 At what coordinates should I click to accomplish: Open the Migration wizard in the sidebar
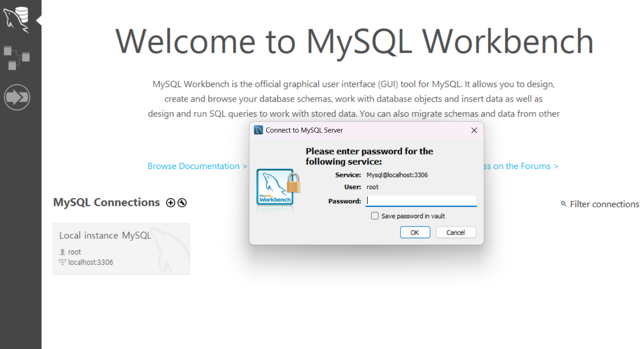tap(17, 97)
